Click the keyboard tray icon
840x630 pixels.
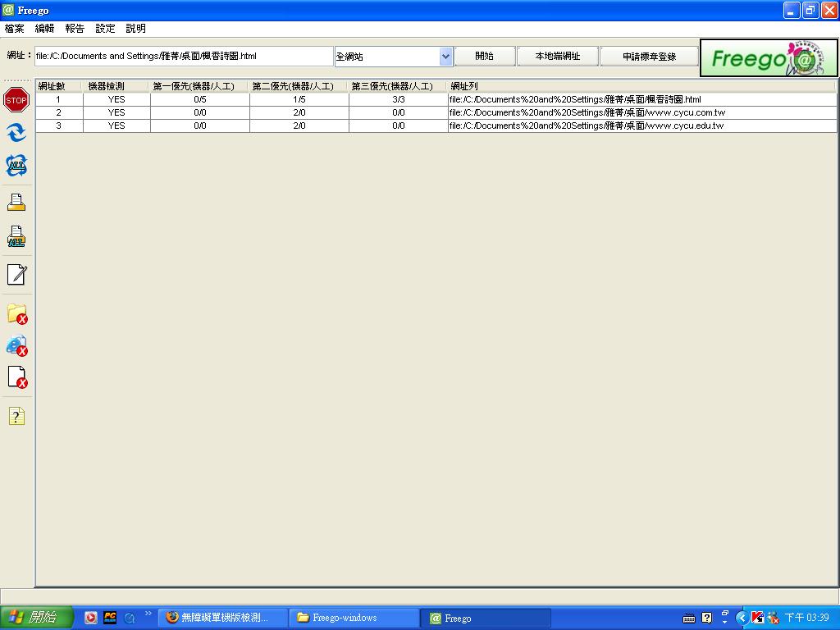[689, 619]
